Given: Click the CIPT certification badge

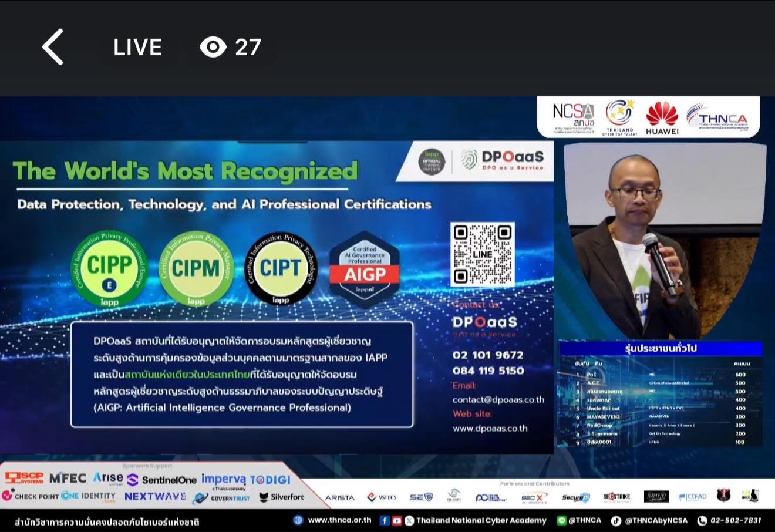Looking at the screenshot, I should (x=281, y=268).
